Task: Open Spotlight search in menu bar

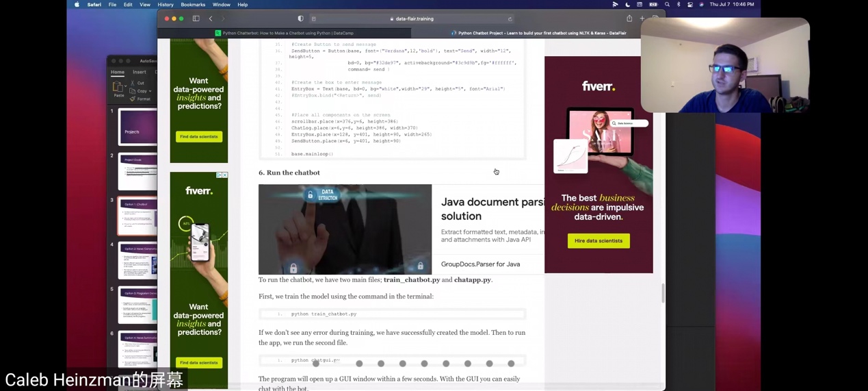Action: 667,5
